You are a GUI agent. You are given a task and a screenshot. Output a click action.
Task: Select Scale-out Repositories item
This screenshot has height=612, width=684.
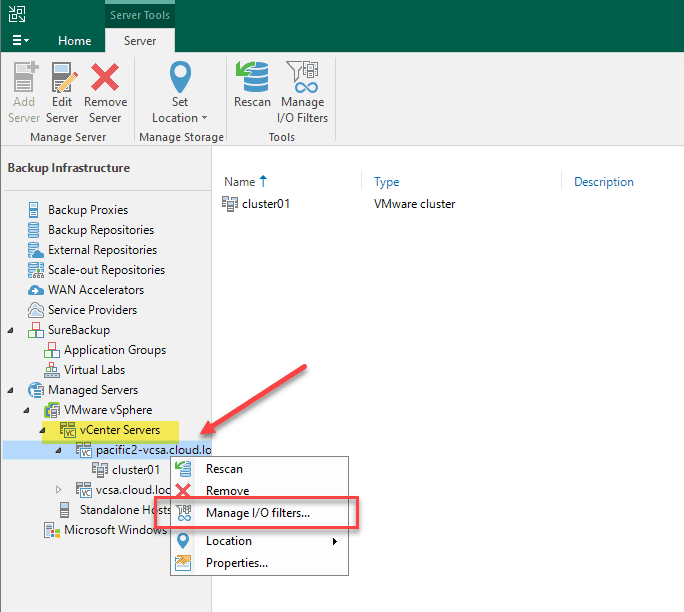click(x=106, y=270)
